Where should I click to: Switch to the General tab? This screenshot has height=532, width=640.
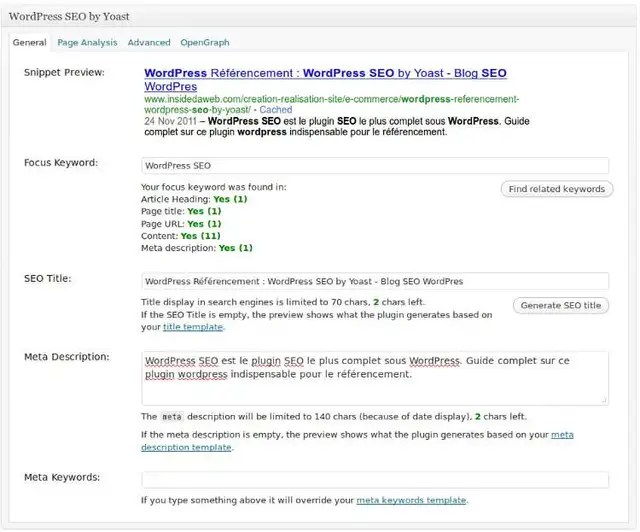point(29,42)
